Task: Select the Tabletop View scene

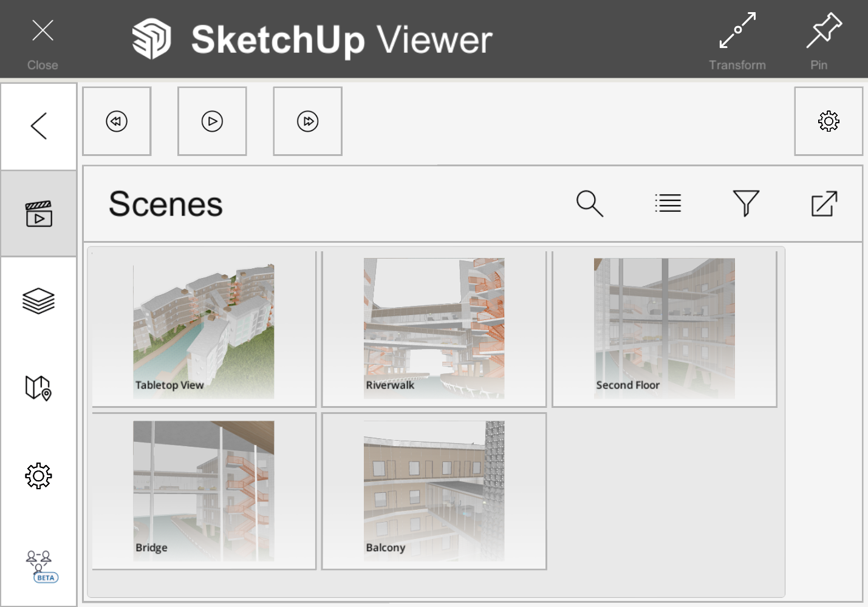Action: pos(204,329)
